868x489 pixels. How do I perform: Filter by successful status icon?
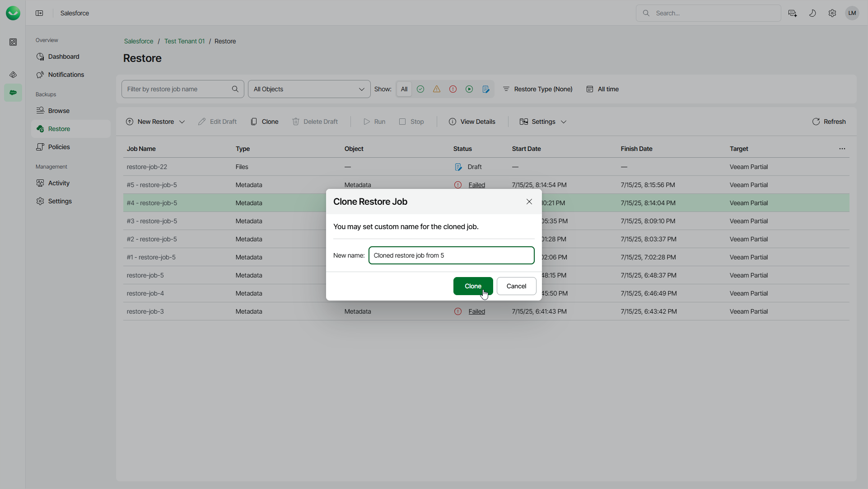click(420, 89)
